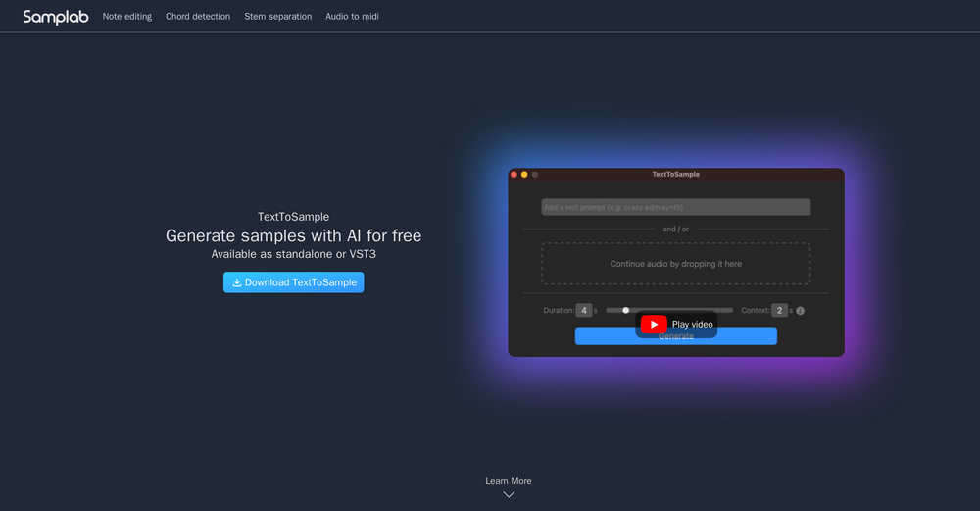This screenshot has width=980, height=511.
Task: Click the duration slider handle
Action: tap(626, 311)
